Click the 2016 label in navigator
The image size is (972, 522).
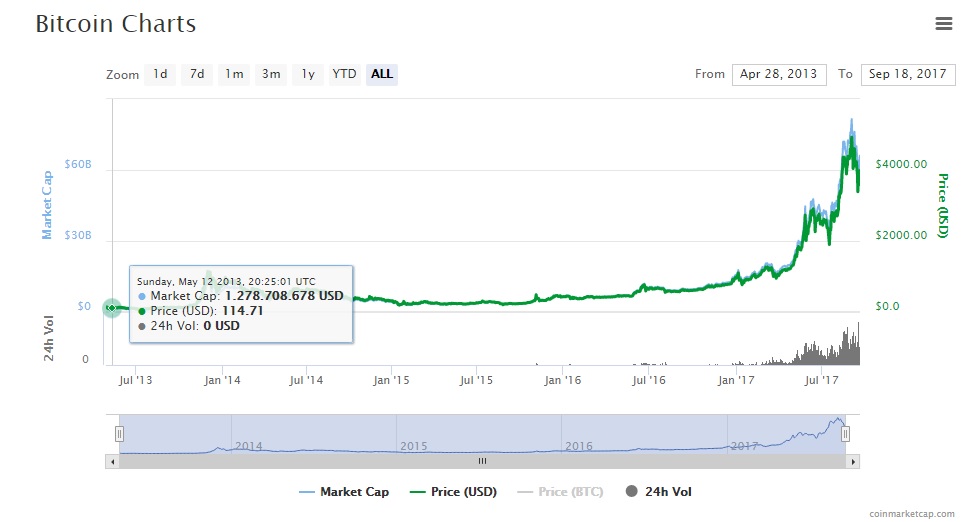[579, 446]
